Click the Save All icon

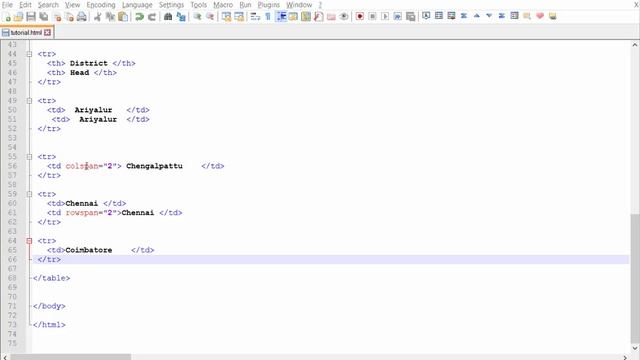click(44, 17)
